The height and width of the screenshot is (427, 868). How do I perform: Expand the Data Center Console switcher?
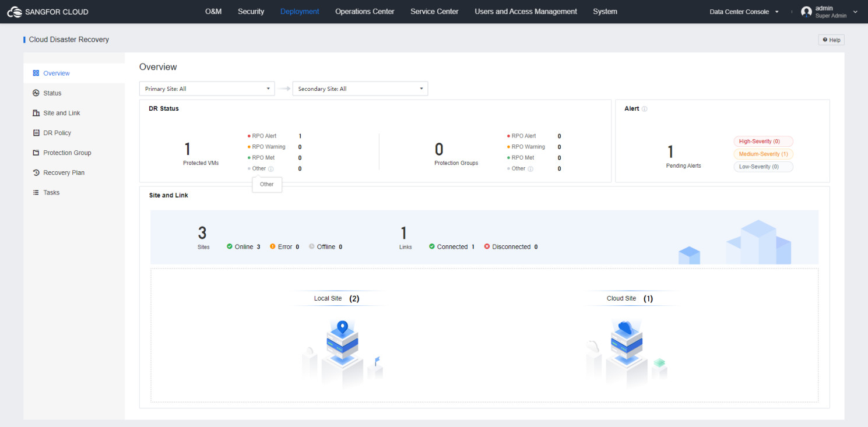pos(744,12)
